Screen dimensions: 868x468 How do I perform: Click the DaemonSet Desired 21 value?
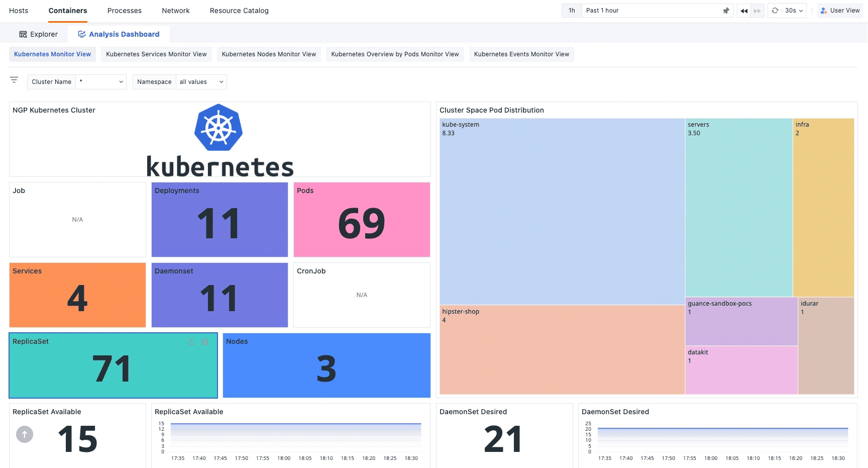[503, 439]
